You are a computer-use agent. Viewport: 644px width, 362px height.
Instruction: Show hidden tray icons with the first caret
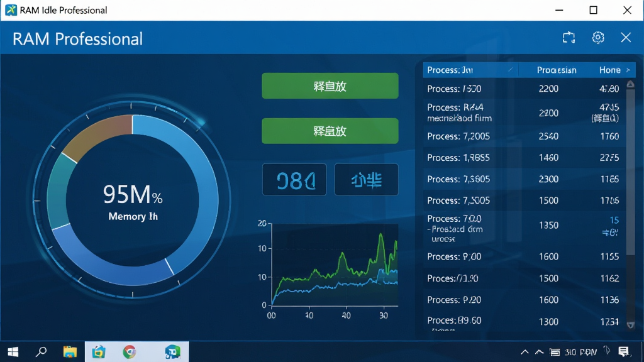[525, 352]
